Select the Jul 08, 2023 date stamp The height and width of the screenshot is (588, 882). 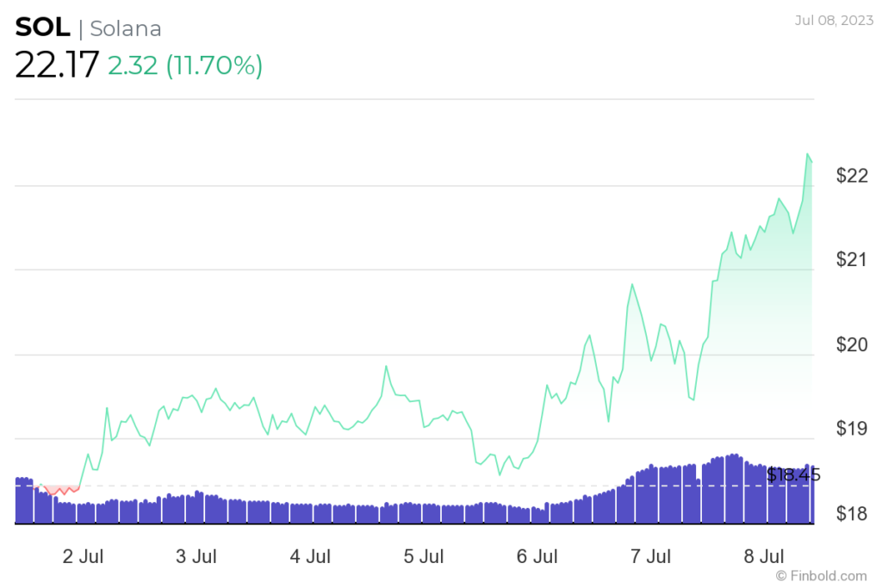coord(833,21)
